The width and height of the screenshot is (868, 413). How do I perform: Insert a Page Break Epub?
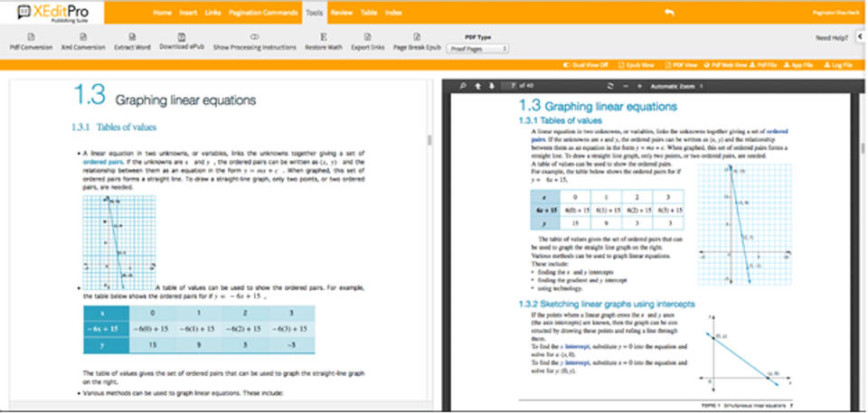pos(417,37)
